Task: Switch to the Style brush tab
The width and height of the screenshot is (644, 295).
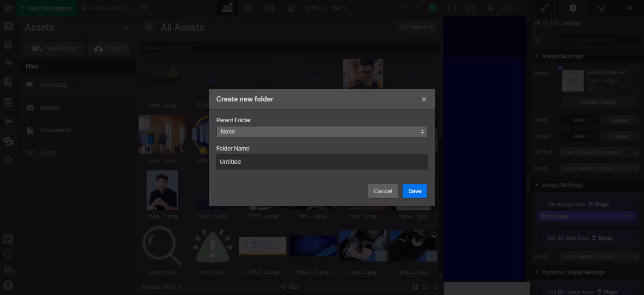Action: pos(545,8)
